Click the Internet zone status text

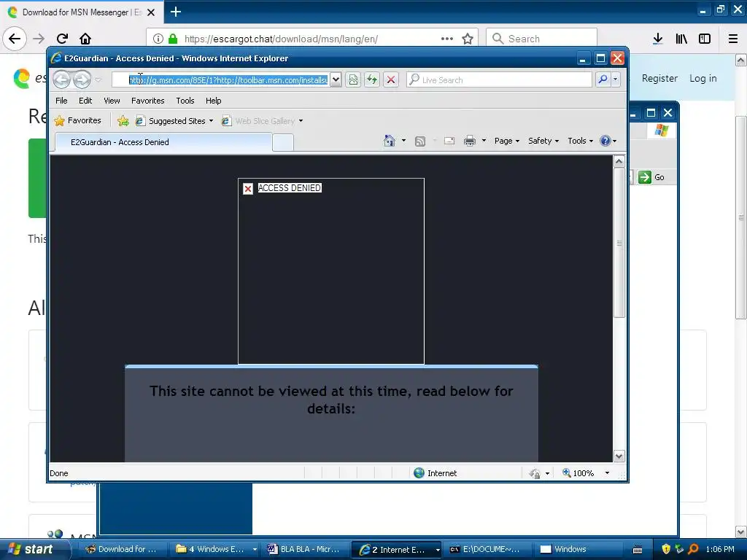(442, 472)
